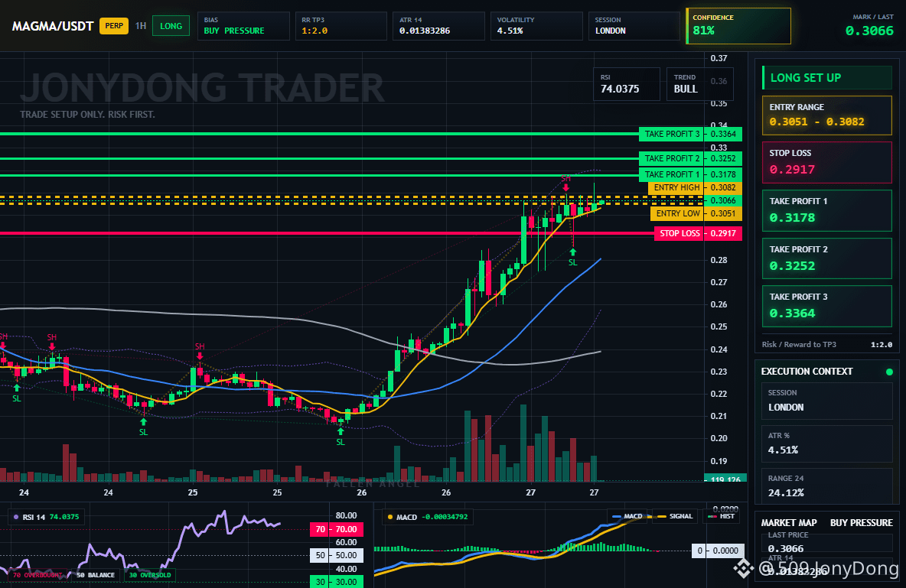Toggle the HIST legend item
The height and width of the screenshot is (588, 906).
[x=721, y=516]
